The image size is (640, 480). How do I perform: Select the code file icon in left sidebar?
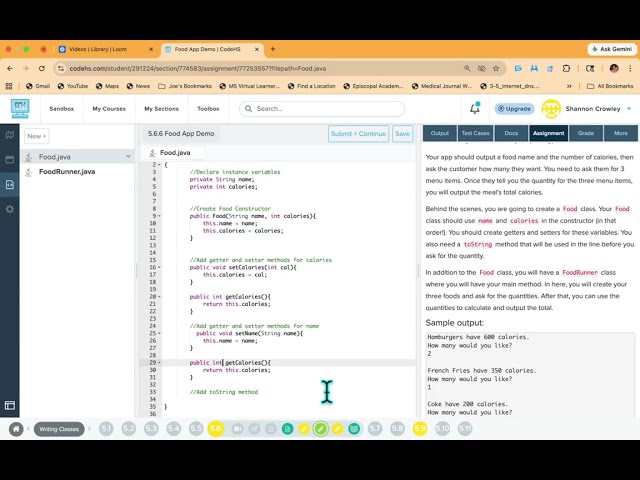(10, 184)
